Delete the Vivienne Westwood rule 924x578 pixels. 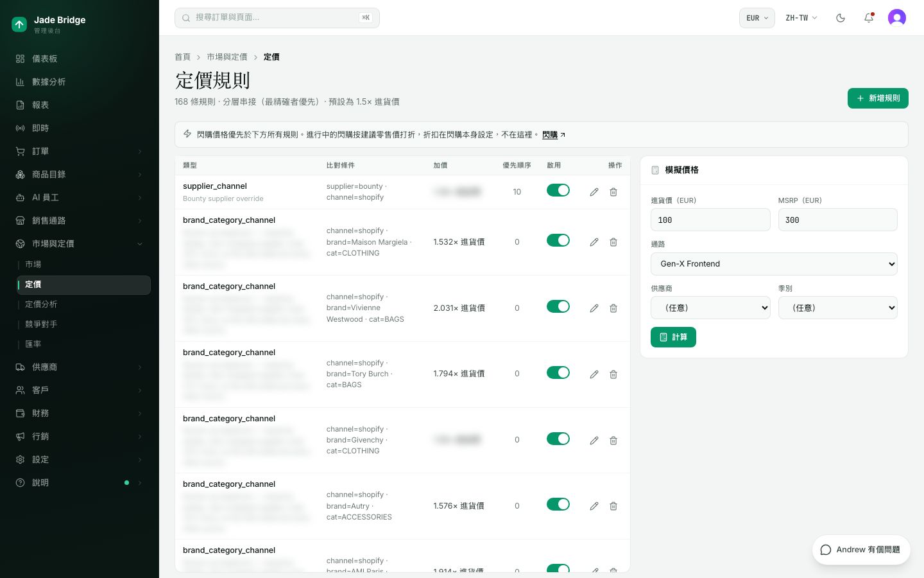(x=613, y=308)
